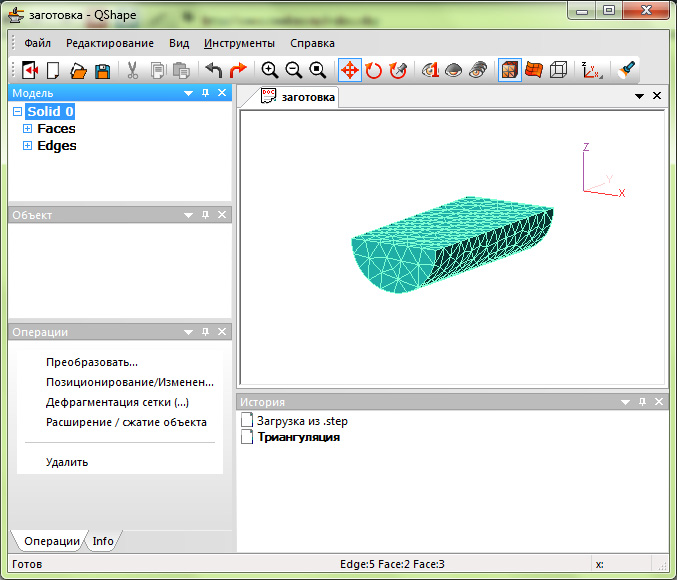Select the Pan move tool
Image resolution: width=677 pixels, height=580 pixels.
pos(350,70)
